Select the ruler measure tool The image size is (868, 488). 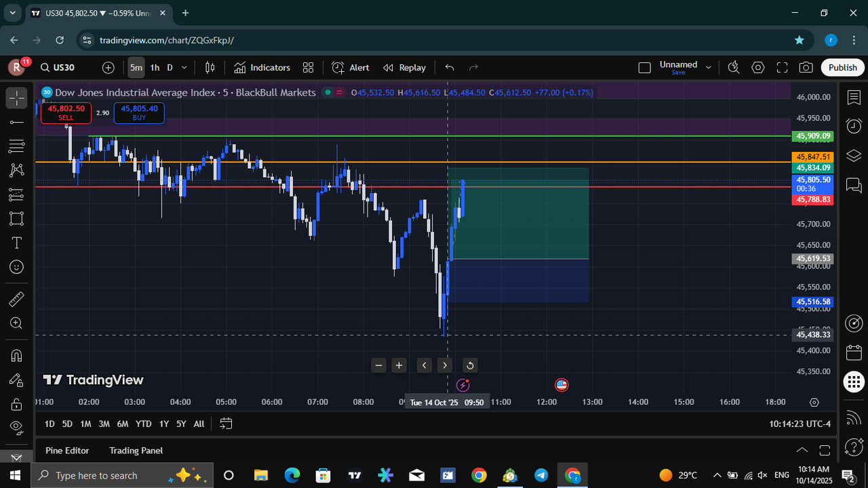[x=17, y=299]
